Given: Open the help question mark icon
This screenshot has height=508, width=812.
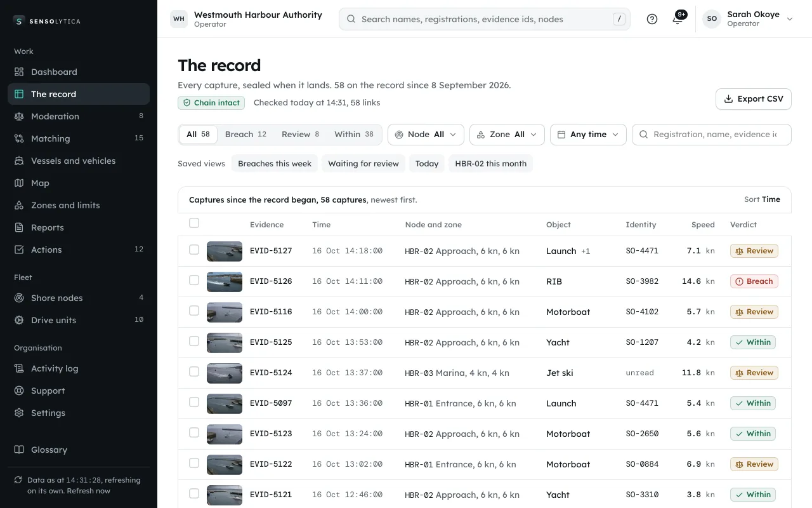Looking at the screenshot, I should [x=652, y=19].
